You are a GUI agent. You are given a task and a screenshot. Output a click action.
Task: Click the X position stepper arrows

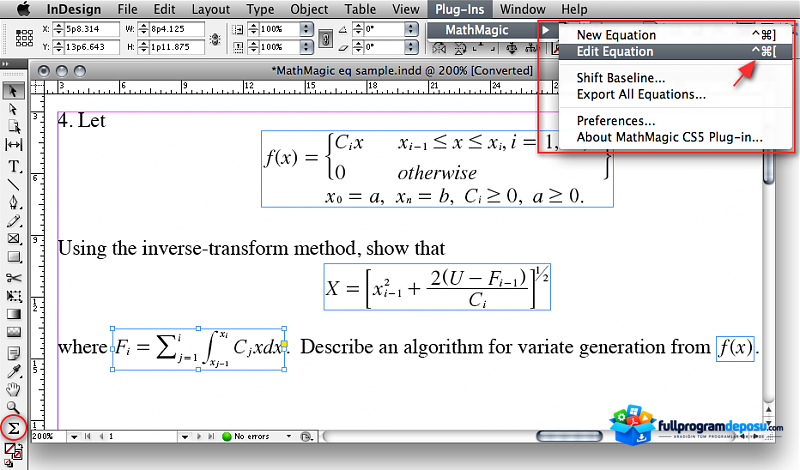point(58,29)
